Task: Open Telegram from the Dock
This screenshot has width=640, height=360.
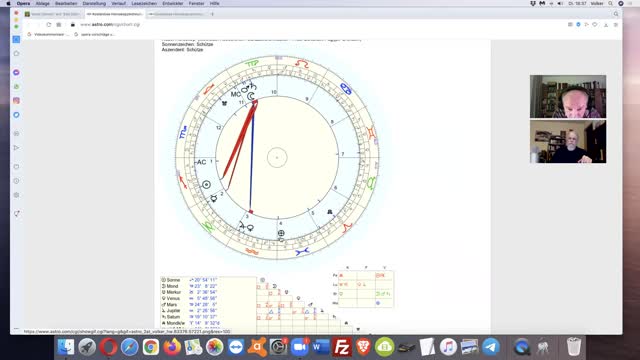Action: tap(491, 347)
